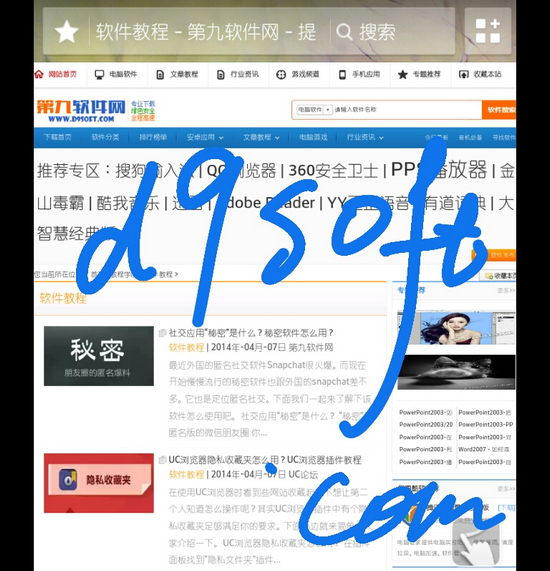Image resolution: width=550 pixels, height=571 pixels.
Task: Open 电脑软件 monitor icon in top nav
Action: tap(116, 74)
